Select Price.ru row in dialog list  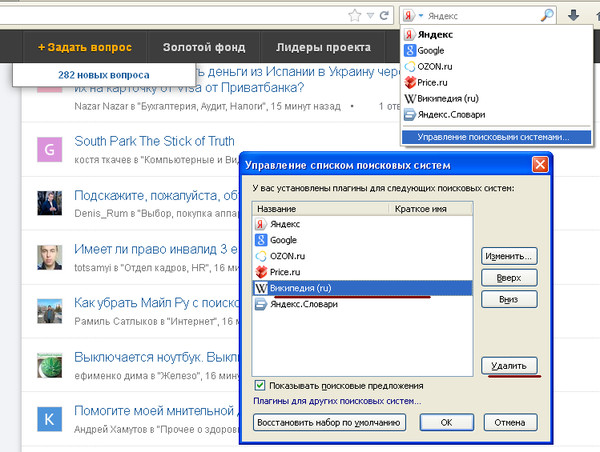coord(363,272)
